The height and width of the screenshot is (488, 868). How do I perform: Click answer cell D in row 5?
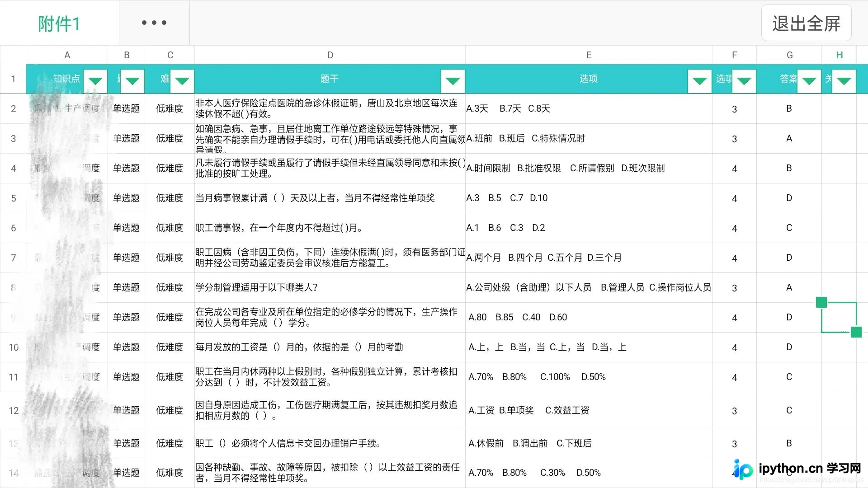click(789, 198)
